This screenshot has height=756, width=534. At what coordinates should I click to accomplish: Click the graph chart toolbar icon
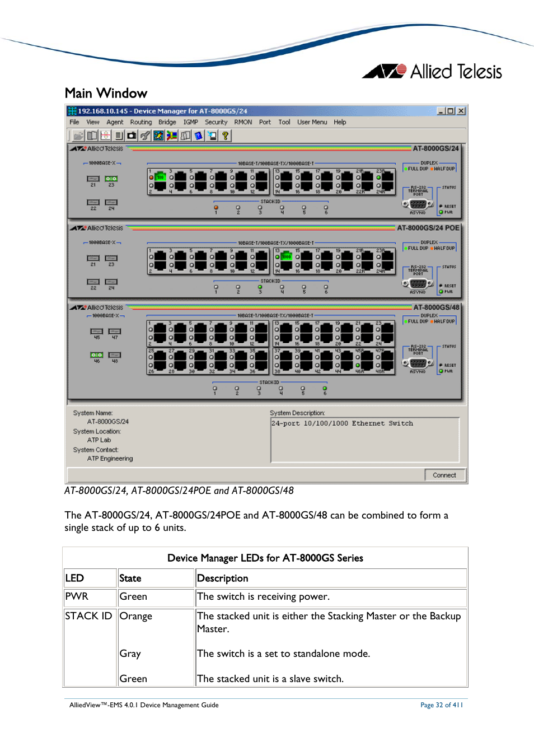click(x=158, y=136)
